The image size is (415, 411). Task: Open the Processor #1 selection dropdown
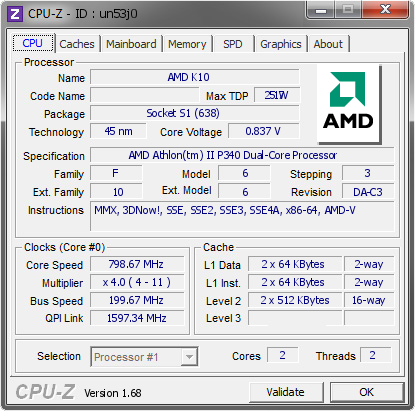144,357
